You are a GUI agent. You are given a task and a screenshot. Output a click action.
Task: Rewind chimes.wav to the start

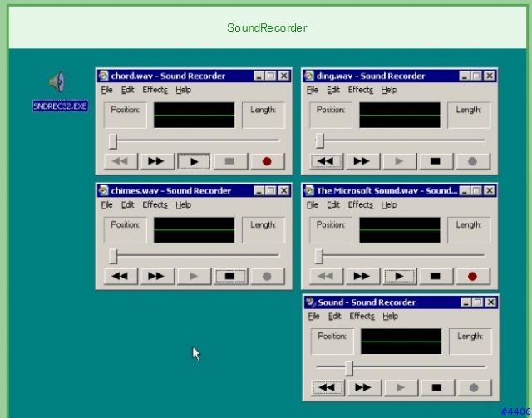tap(121, 276)
